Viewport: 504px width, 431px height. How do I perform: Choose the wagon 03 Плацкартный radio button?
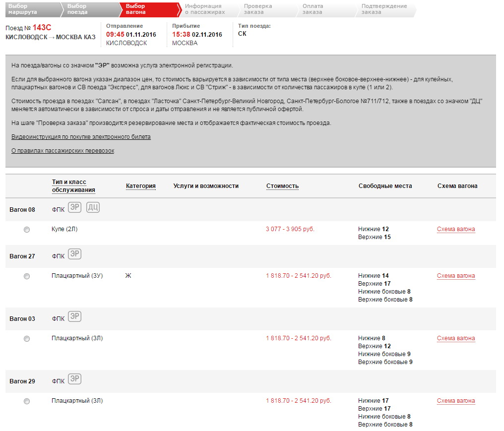point(27,339)
